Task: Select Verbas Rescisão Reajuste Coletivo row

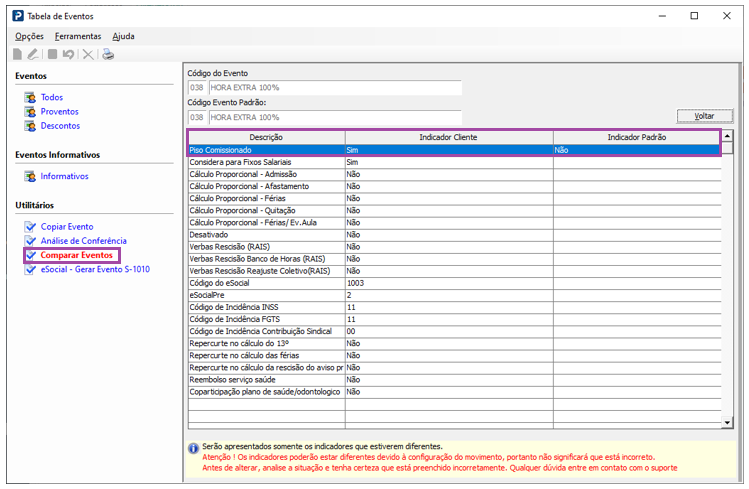Action: (454, 271)
